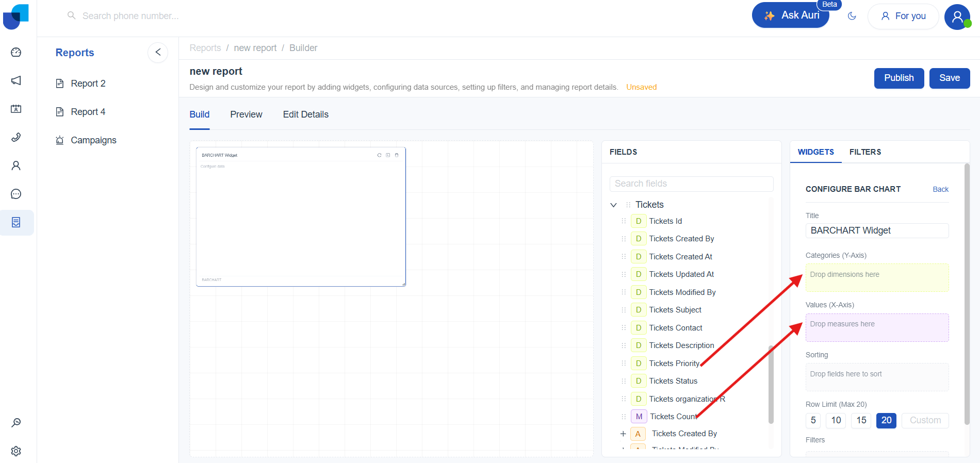Open the megaphone campaigns icon in sidebar

16,80
